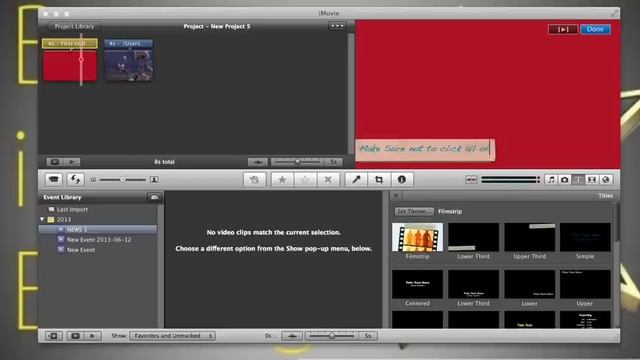
Task: Open the photo browser camera icon
Action: click(x=564, y=180)
